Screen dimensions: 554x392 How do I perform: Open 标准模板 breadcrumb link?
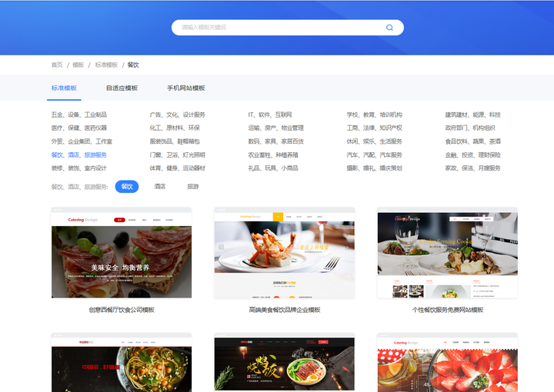pos(106,65)
